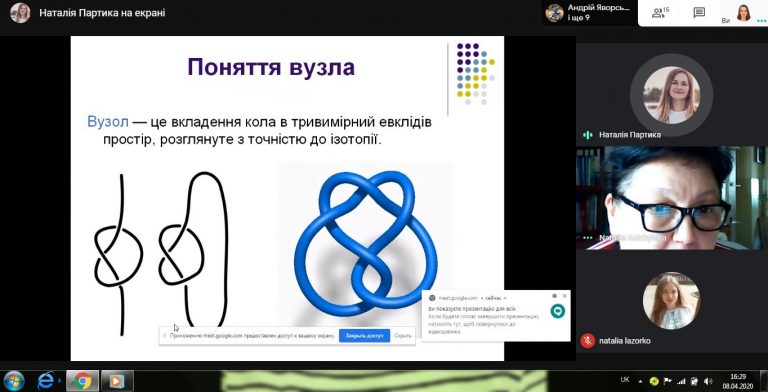768x392 pixels.
Task: Select the middle participant video tile
Action: point(672,198)
